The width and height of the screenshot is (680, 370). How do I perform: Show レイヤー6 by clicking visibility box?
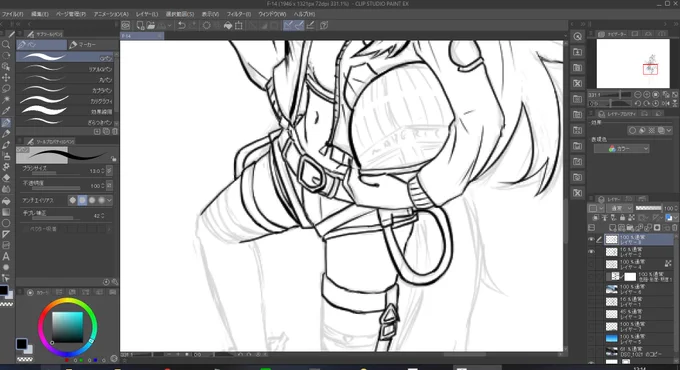[x=592, y=289]
